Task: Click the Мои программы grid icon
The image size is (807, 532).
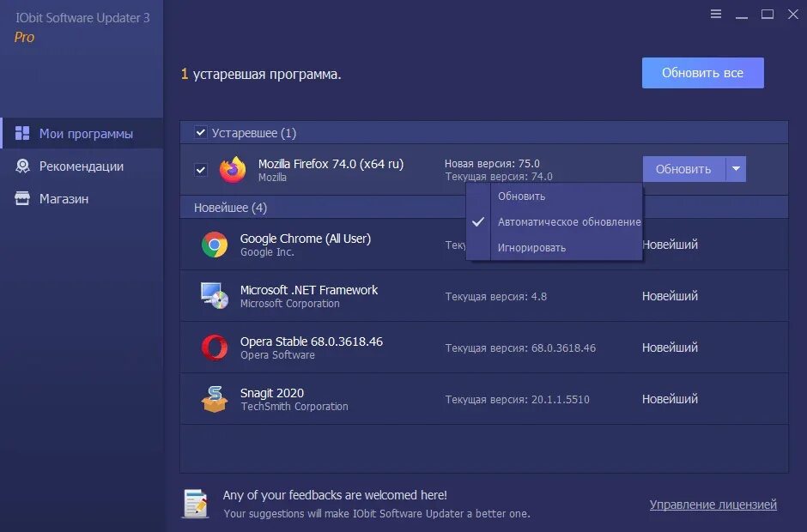Action: click(x=22, y=133)
